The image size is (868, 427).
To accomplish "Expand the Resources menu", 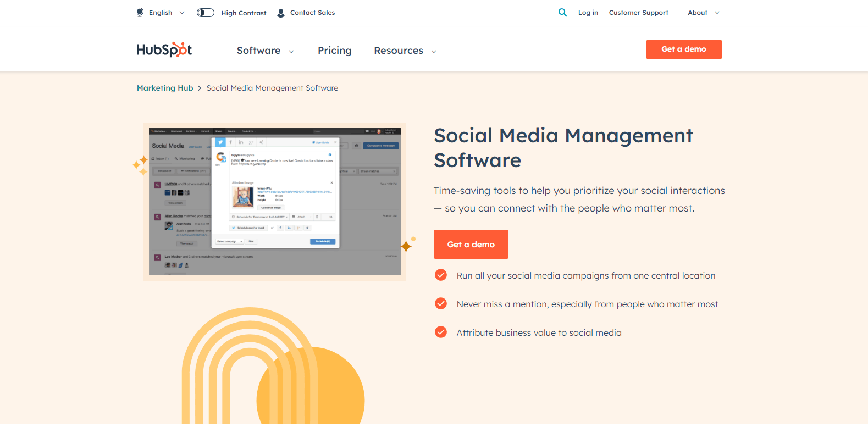I will (405, 51).
